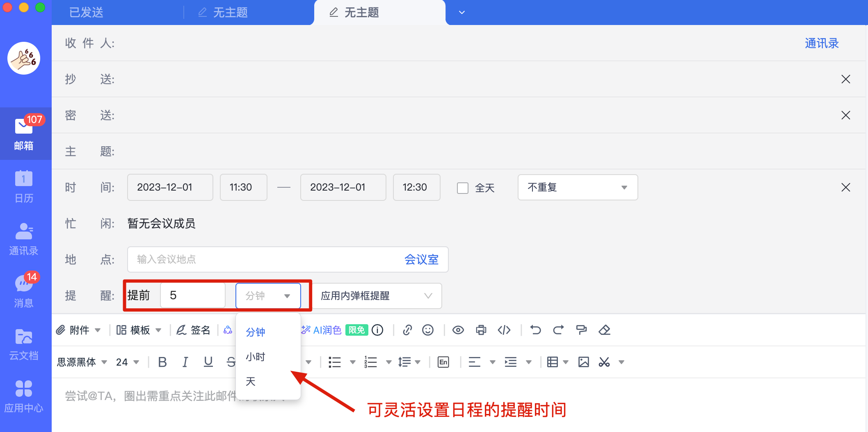The width and height of the screenshot is (868, 432).
Task: Click the En spell-check icon
Action: [x=443, y=362]
